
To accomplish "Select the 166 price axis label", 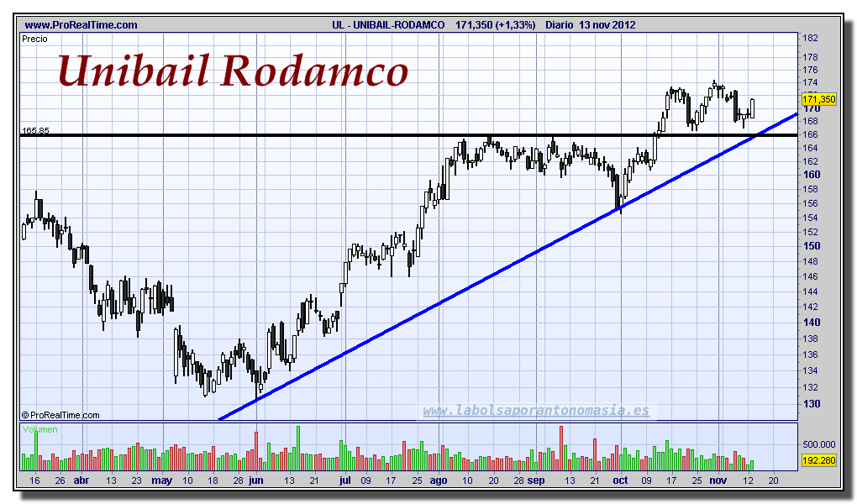I will 810,134.
